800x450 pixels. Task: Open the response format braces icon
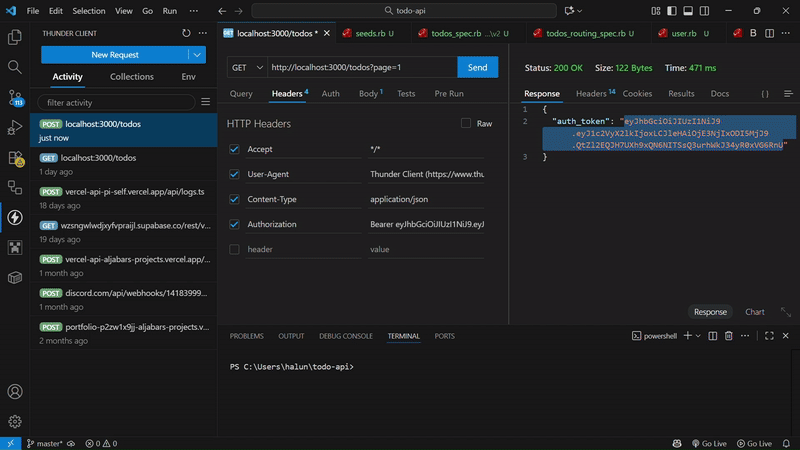(765, 94)
